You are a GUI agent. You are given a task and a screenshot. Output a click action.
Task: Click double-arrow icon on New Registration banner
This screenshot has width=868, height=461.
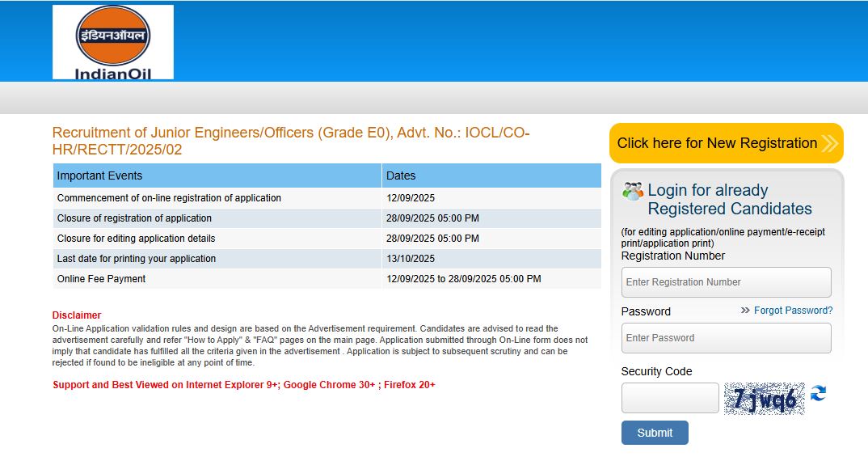(x=829, y=144)
